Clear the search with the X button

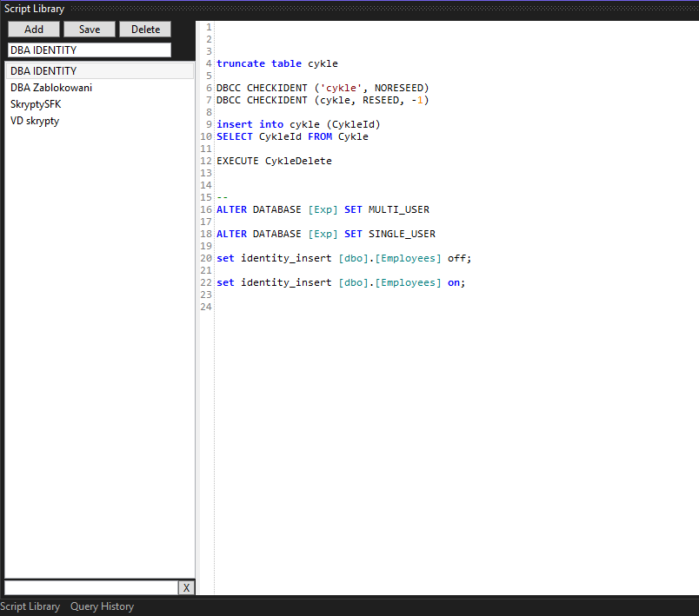(186, 588)
